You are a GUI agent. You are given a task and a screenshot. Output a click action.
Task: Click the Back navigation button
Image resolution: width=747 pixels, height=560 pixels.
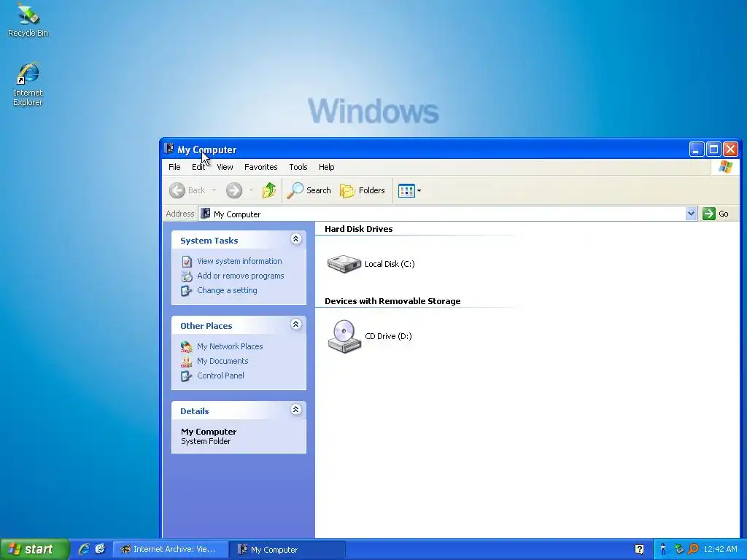[187, 190]
